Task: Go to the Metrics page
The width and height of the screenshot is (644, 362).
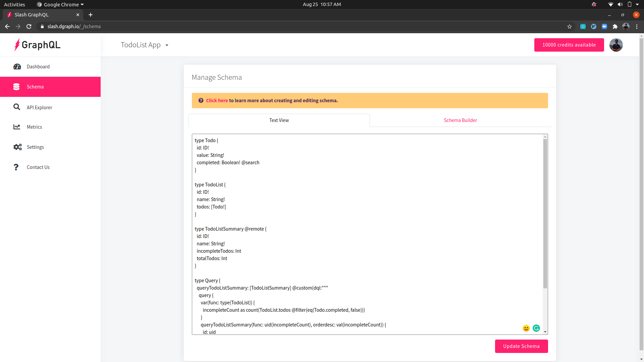Action: [50, 127]
